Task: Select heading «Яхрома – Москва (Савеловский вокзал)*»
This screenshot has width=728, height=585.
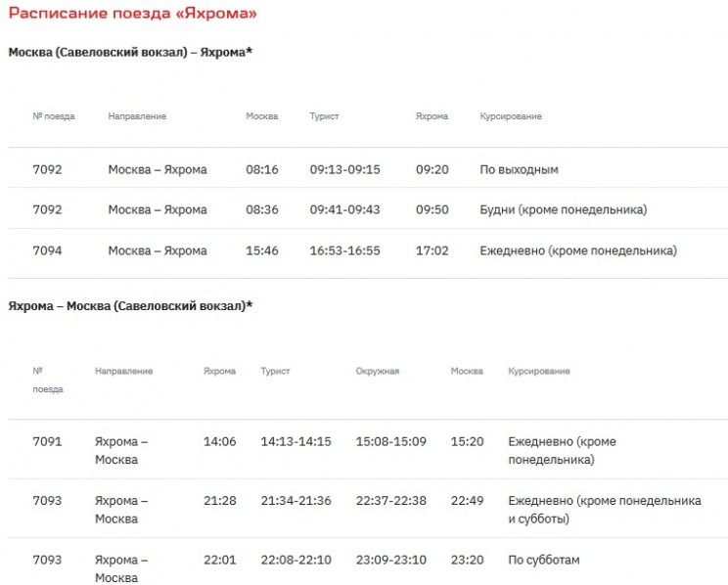Action: pos(130,306)
